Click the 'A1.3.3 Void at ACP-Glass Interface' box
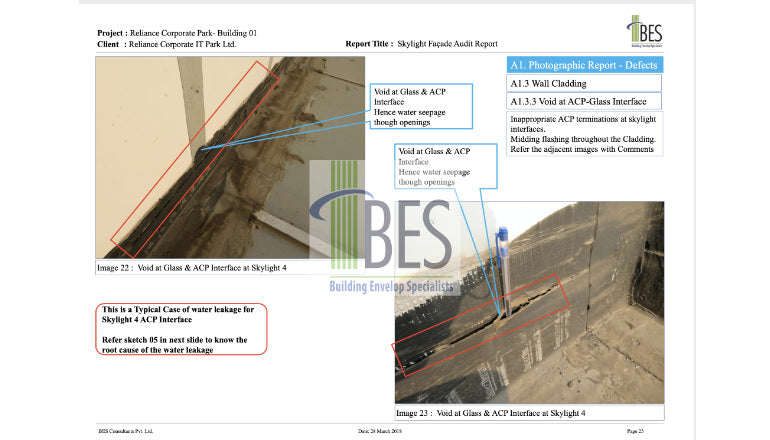This screenshot has height=440, width=770. [585, 102]
